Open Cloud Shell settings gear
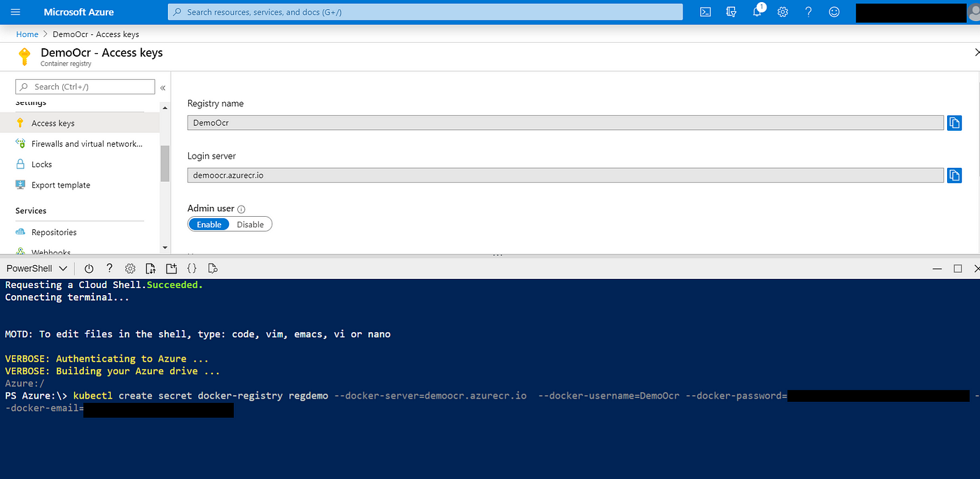 tap(129, 269)
